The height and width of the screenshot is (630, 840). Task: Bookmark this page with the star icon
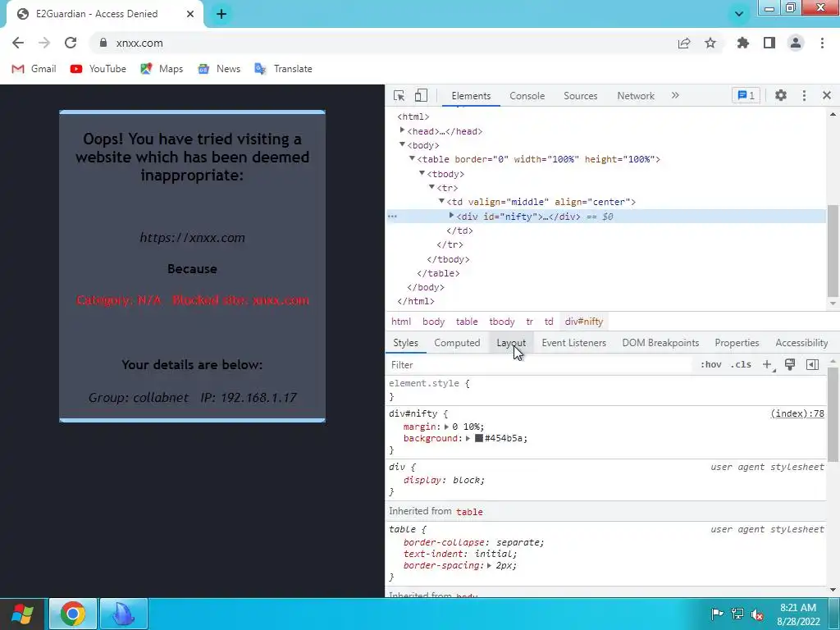point(710,43)
